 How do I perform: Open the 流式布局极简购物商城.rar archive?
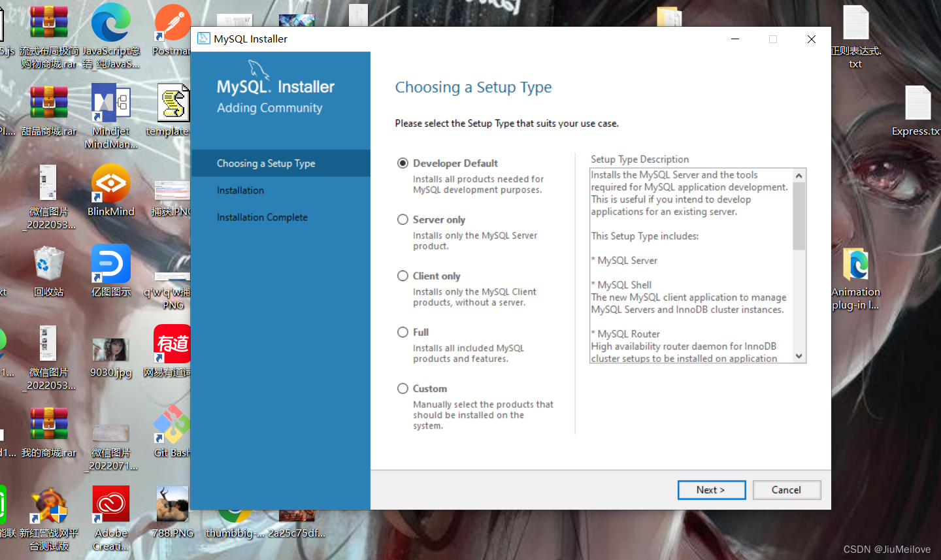pos(49,36)
